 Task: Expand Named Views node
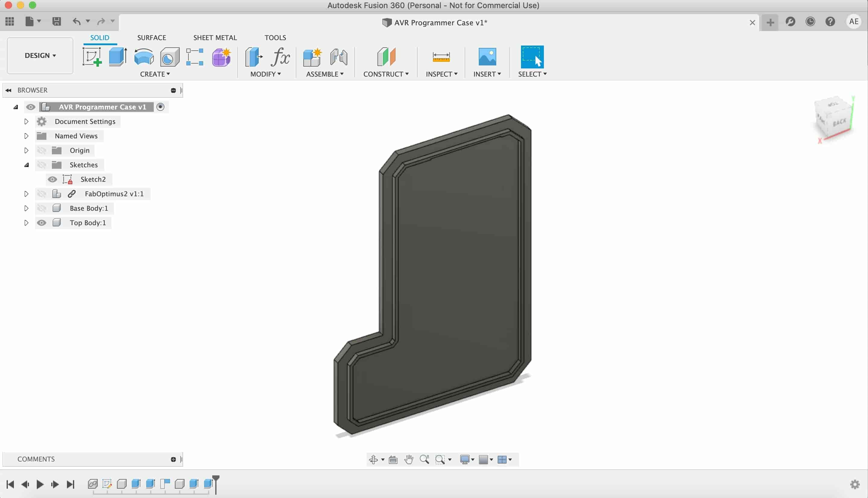pyautogui.click(x=26, y=136)
